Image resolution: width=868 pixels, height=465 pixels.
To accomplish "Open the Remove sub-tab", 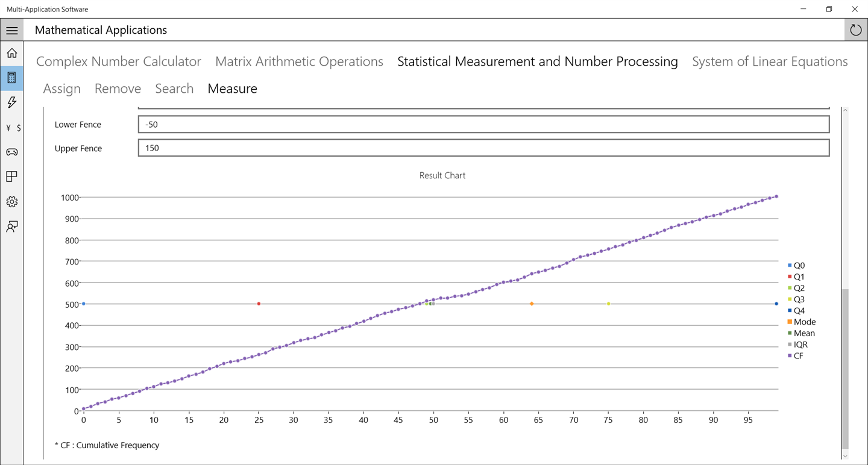I will coord(118,89).
